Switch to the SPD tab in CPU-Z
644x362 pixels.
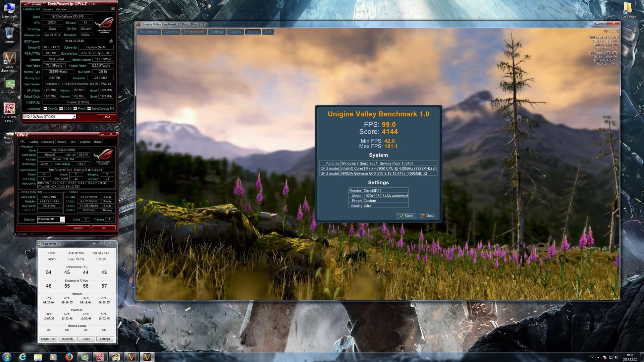point(73,142)
